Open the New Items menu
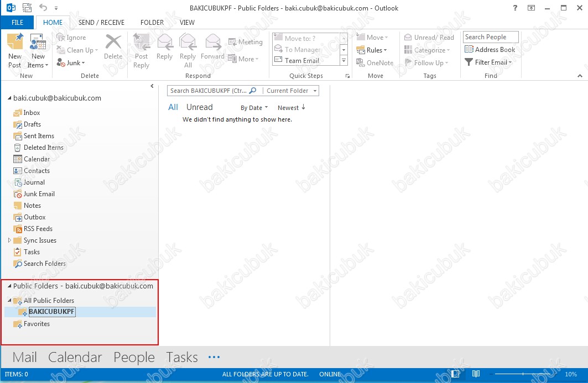The image size is (588, 383). point(38,51)
